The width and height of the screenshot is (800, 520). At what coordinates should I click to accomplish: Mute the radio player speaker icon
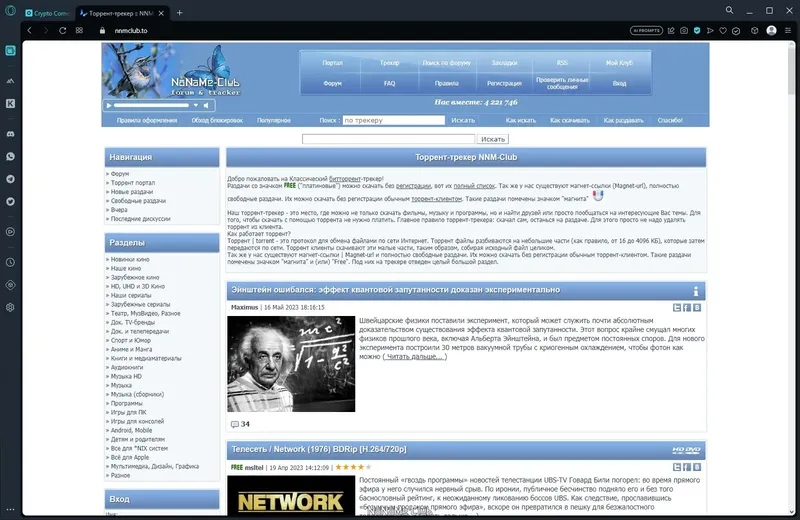(x=206, y=106)
